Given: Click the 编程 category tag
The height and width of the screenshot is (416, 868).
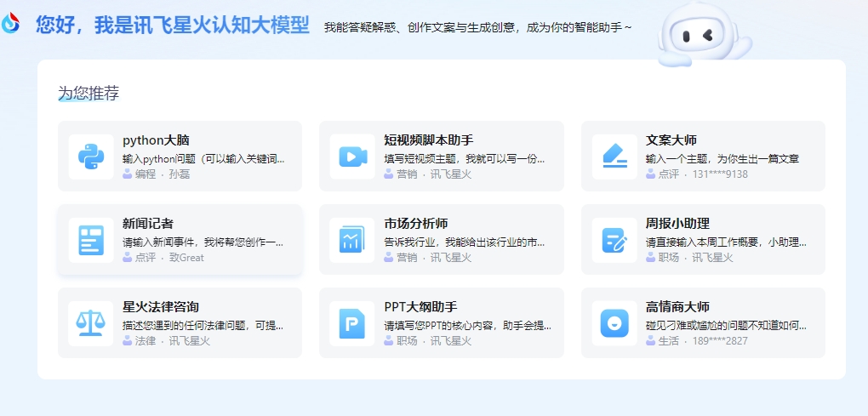Looking at the screenshot, I should pyautogui.click(x=146, y=174).
